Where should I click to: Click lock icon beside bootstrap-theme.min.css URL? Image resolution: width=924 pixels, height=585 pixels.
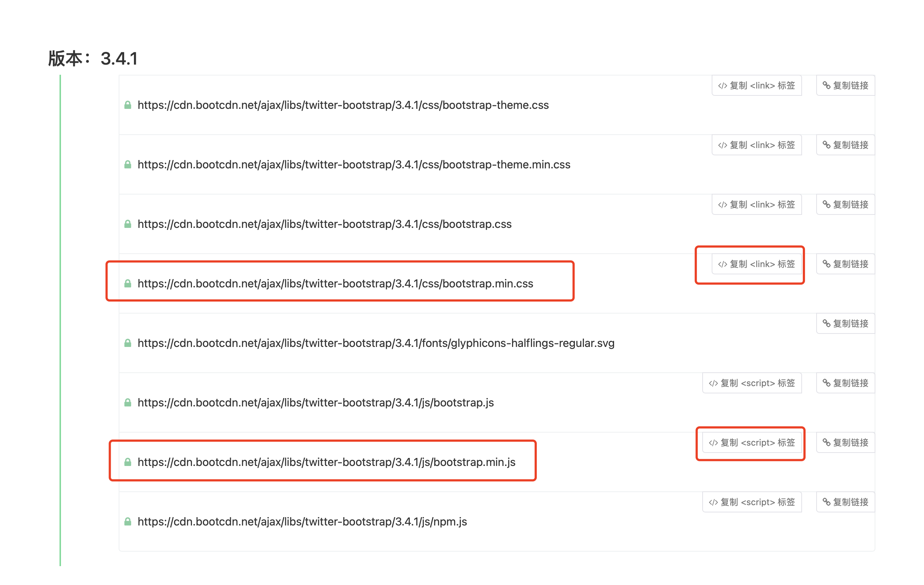click(128, 164)
